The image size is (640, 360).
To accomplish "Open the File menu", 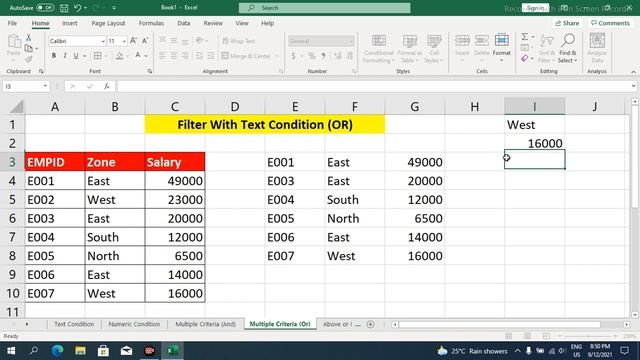I will 12,23.
